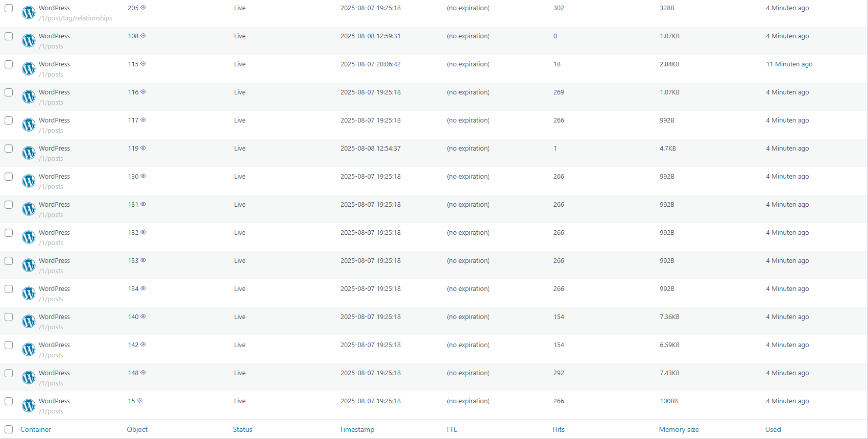868x439 pixels.
Task: Sort entries by the Used column
Action: click(x=773, y=429)
